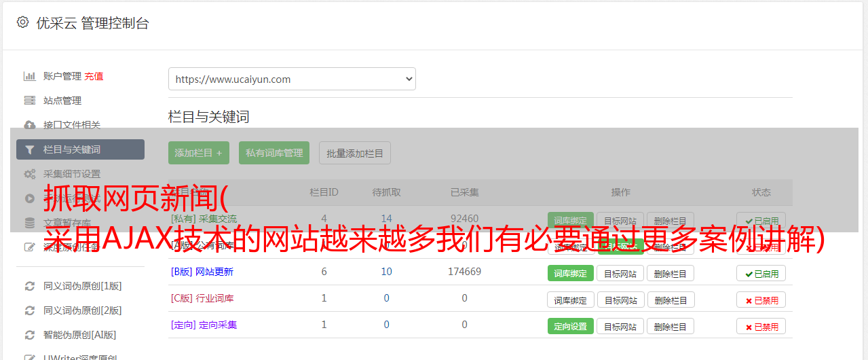Click the 优采云 管理控制台 header title

click(x=93, y=23)
